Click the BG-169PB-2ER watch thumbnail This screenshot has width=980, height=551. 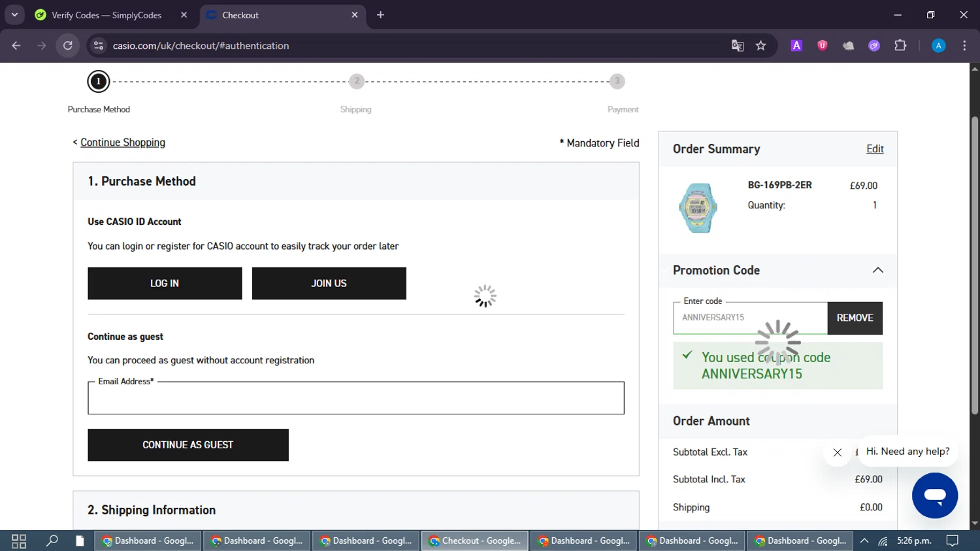tap(698, 209)
